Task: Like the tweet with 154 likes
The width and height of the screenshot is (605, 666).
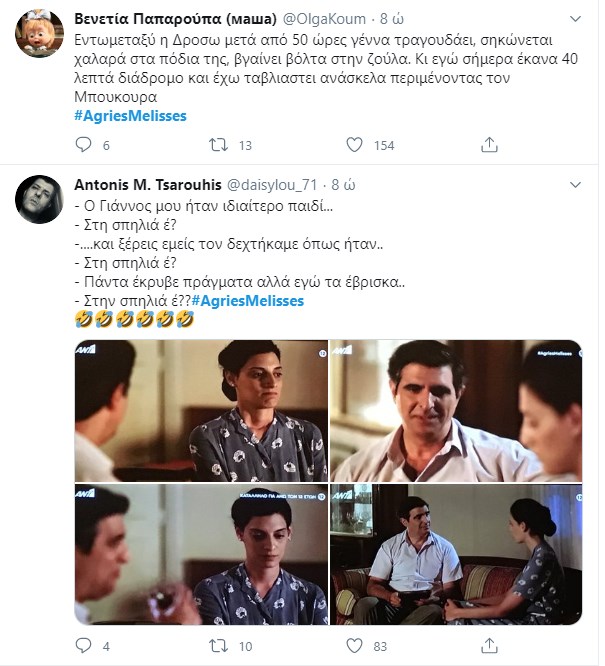Action: [354, 145]
